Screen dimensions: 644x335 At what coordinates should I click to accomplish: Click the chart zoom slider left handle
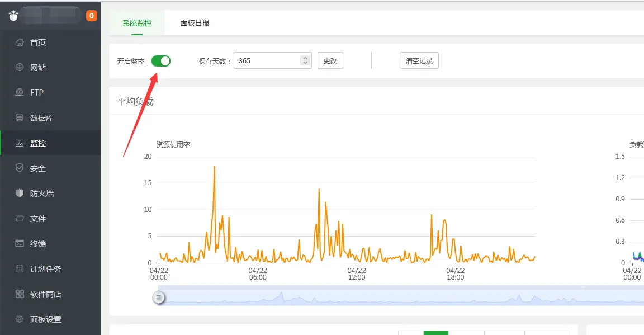(159, 297)
